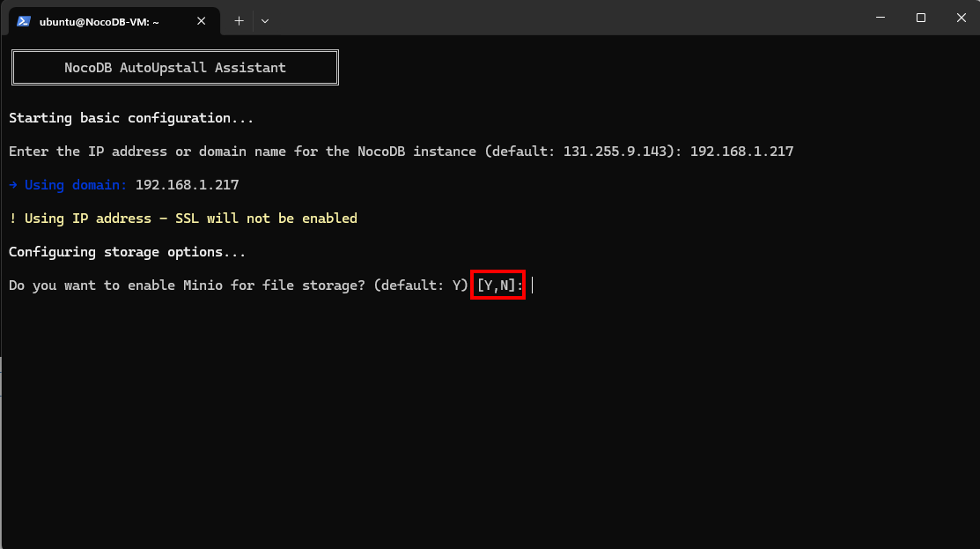This screenshot has height=549, width=980.
Task: Click the blue arrow before Using domain
Action: point(13,185)
